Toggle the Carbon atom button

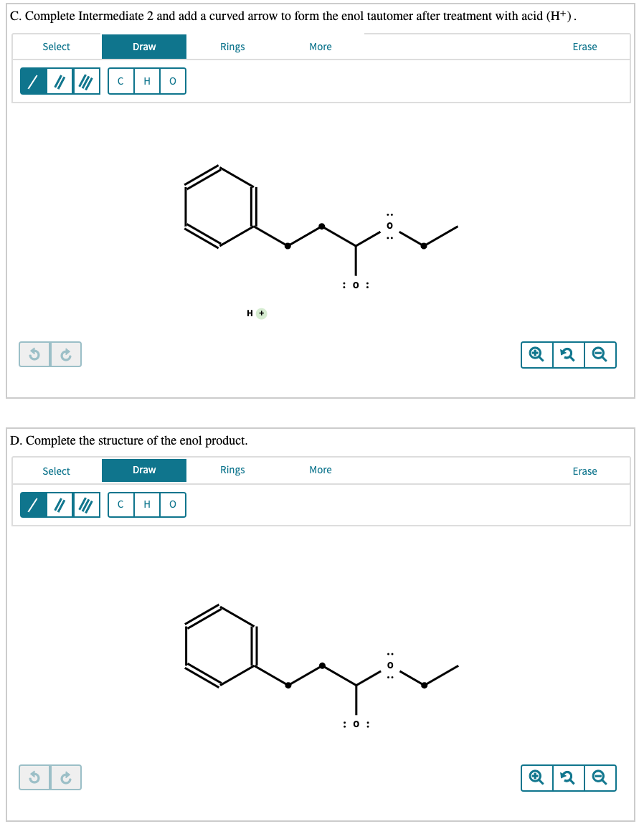click(x=120, y=81)
